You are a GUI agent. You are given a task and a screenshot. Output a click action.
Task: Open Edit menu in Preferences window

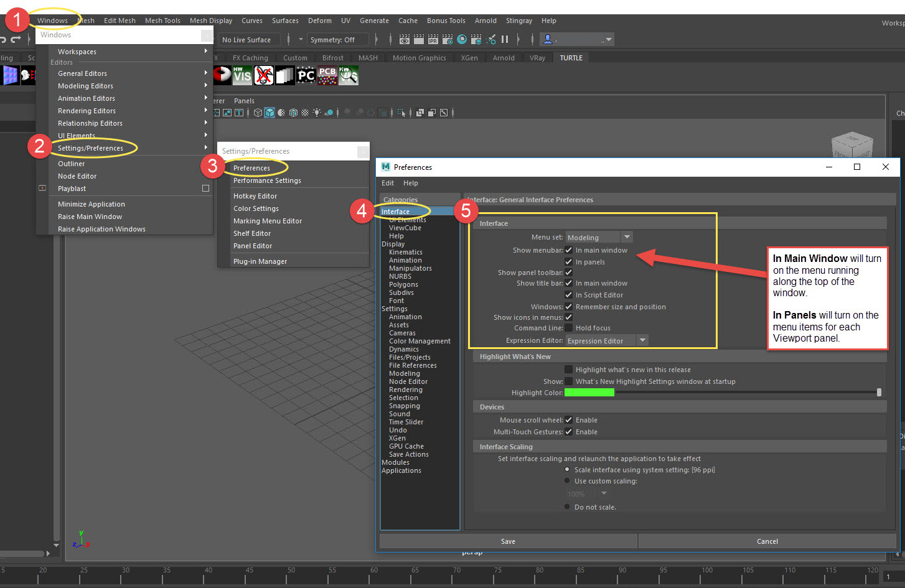tap(388, 183)
